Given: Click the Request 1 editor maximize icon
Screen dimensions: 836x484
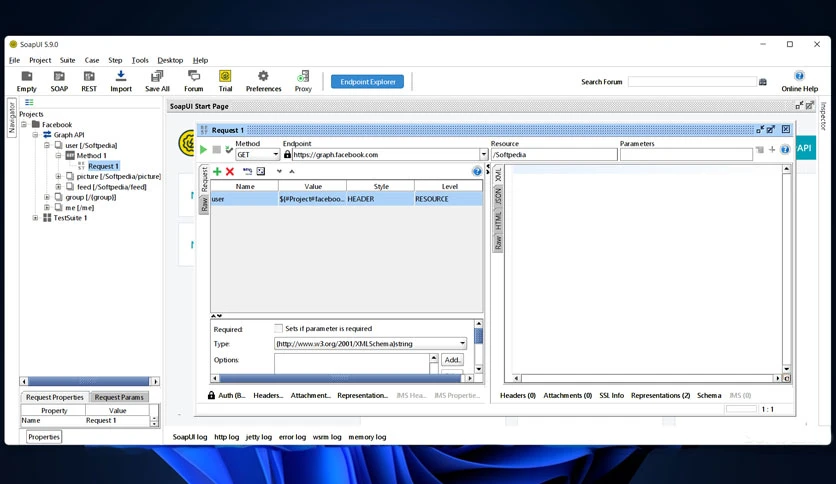Looking at the screenshot, I should 771,130.
